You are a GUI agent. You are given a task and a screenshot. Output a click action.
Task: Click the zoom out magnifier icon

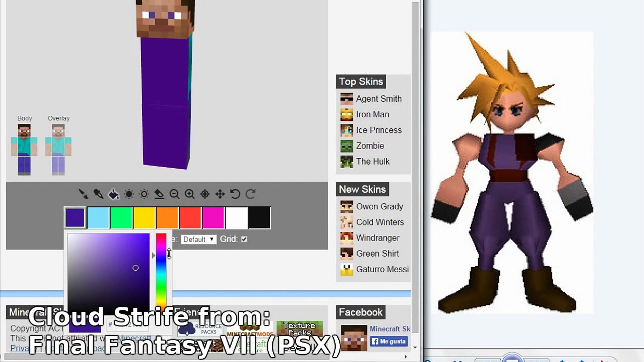(x=174, y=194)
